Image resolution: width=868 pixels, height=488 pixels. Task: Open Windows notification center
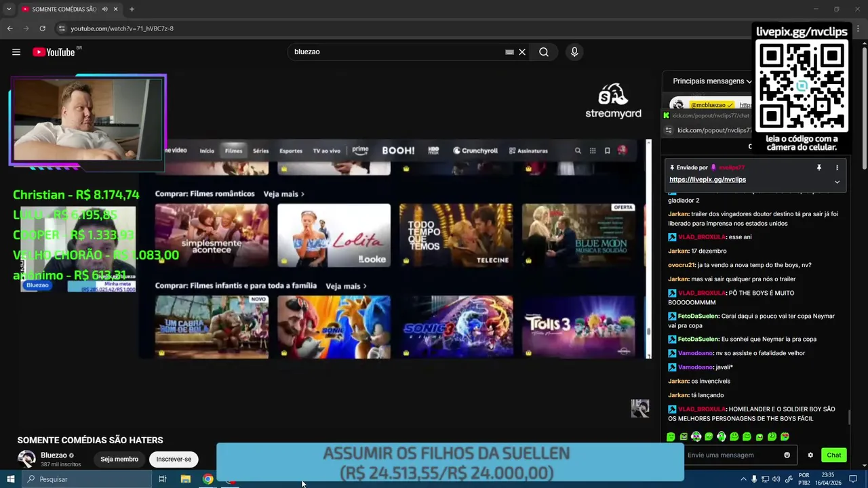tap(854, 479)
